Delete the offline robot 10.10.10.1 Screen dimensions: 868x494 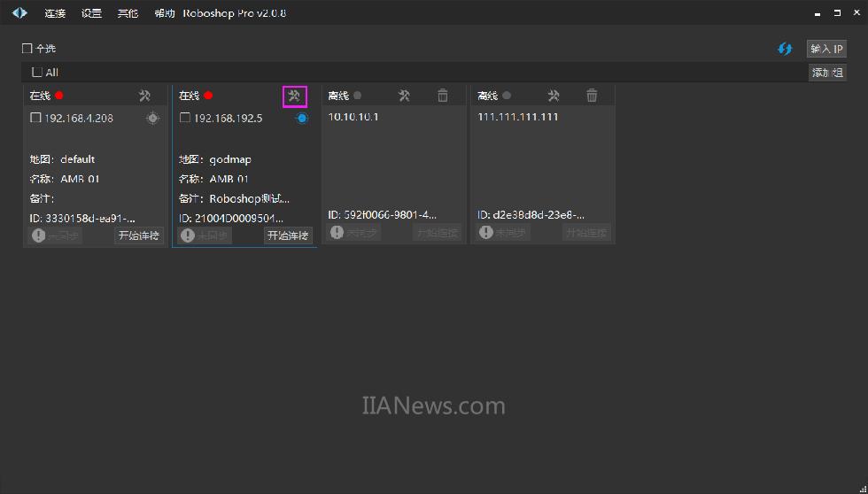tap(443, 96)
